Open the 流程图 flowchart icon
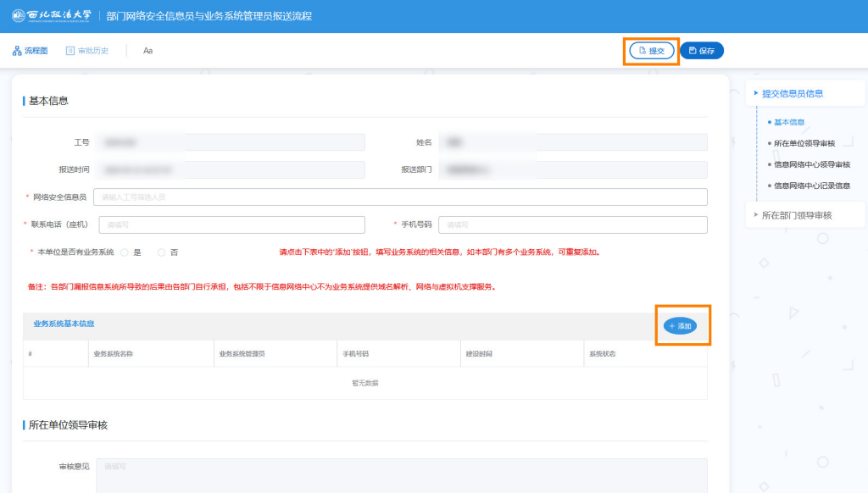The image size is (868, 493). tap(17, 51)
